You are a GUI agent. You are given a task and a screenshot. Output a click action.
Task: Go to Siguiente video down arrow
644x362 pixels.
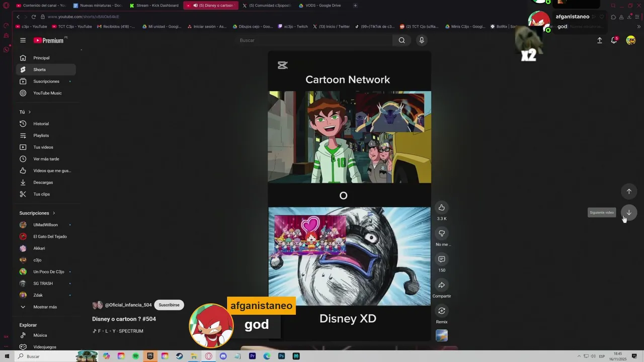click(628, 212)
